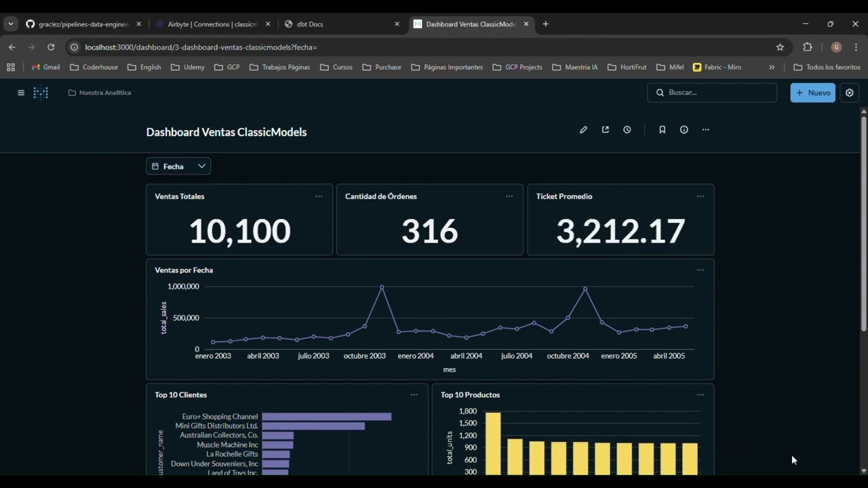Open the Fabric - Miro bookmark
The image size is (868, 488).
(717, 67)
